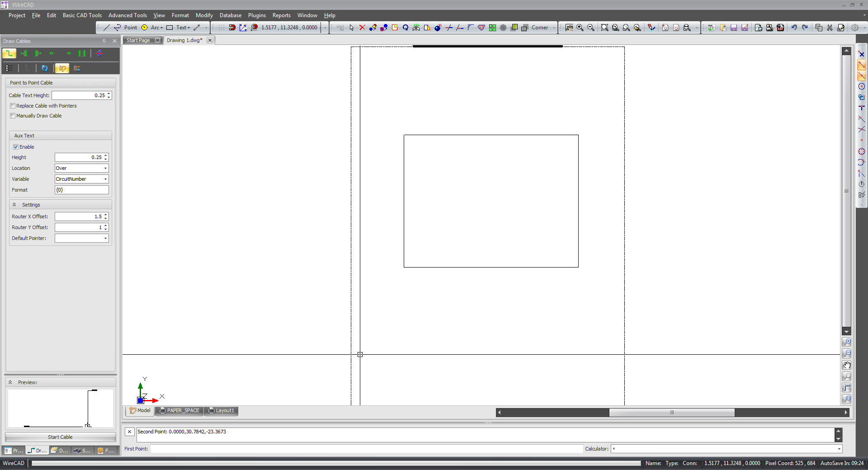Open the Database menu
The image size is (868, 470).
tap(231, 15)
